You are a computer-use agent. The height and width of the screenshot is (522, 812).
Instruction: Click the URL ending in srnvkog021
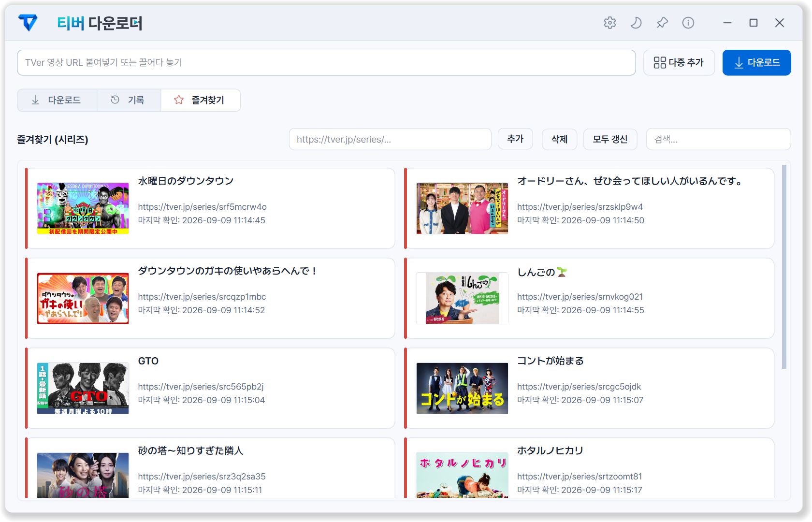click(x=580, y=297)
